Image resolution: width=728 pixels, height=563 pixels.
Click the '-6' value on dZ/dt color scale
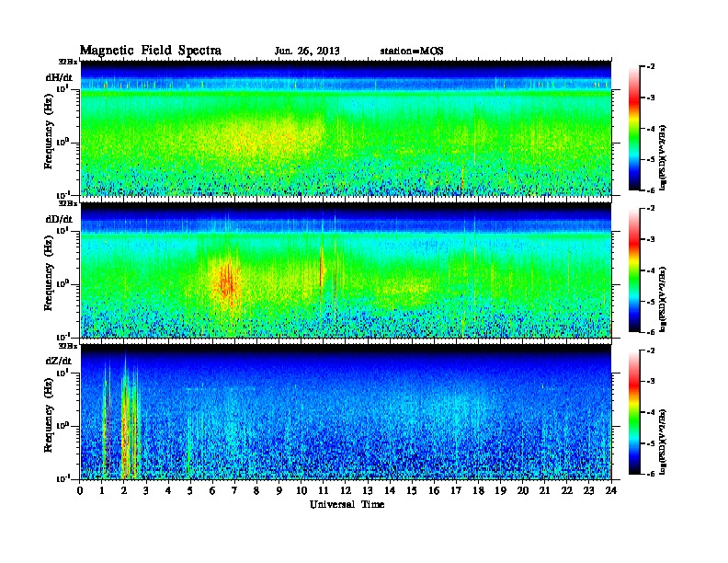click(651, 475)
